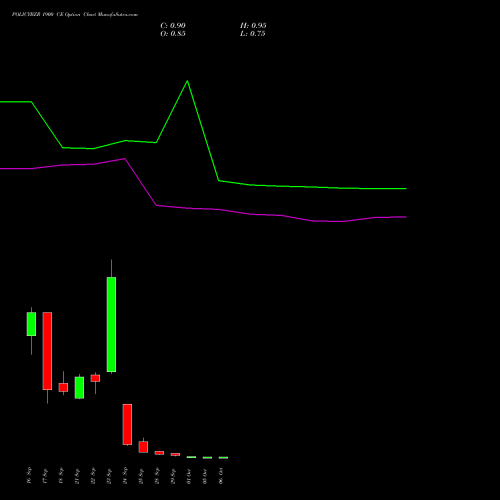
Task: Select the 24 Sep date label
Action: coord(125,475)
